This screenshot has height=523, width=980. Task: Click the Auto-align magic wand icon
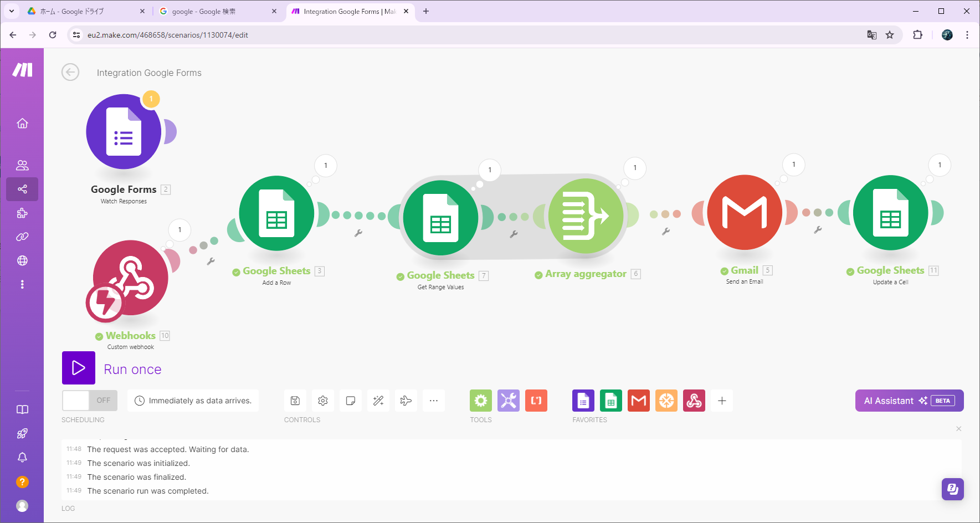(378, 401)
